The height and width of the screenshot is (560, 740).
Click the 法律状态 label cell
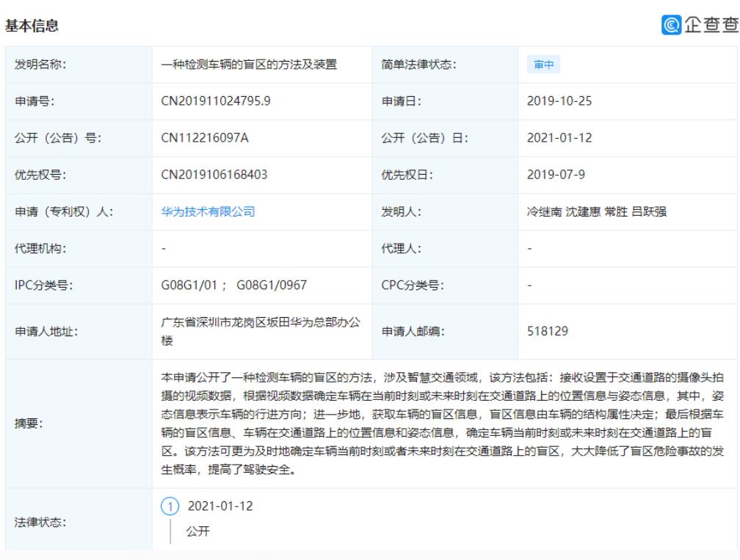79,519
